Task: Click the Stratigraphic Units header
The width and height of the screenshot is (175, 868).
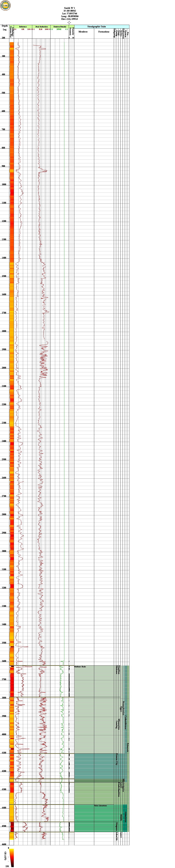Action: [x=97, y=26]
